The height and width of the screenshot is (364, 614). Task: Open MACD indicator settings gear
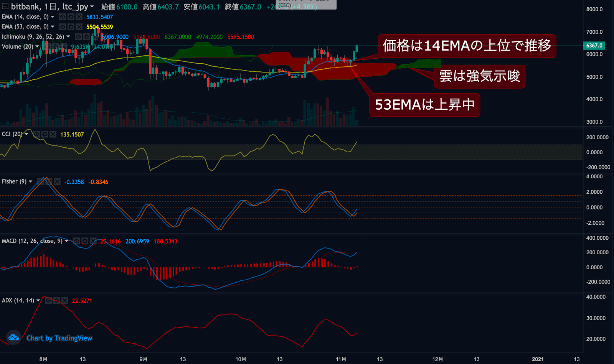tap(85, 241)
